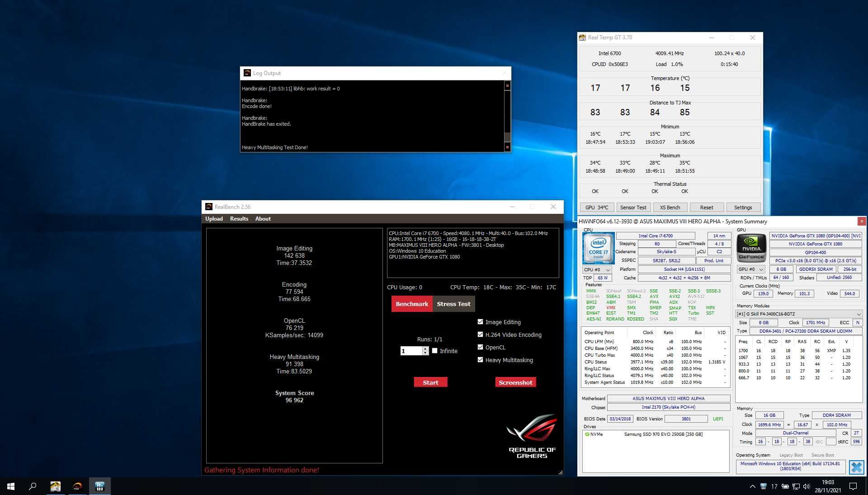Launch XS Bench in Real Temp
The width and height of the screenshot is (868, 495).
pyautogui.click(x=670, y=207)
